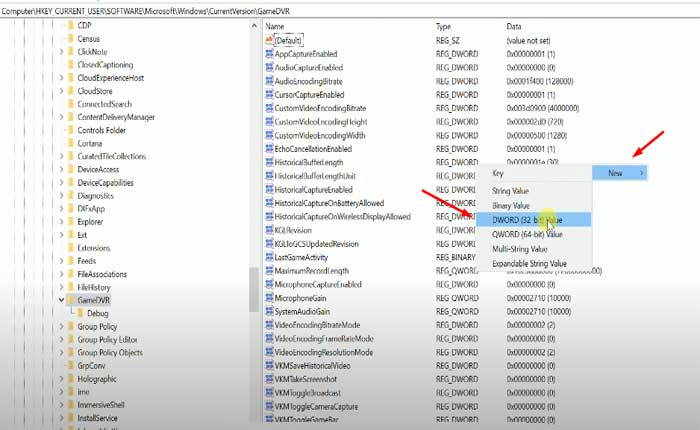
Task: Click the Group Policy folder icon
Action: coord(71,326)
